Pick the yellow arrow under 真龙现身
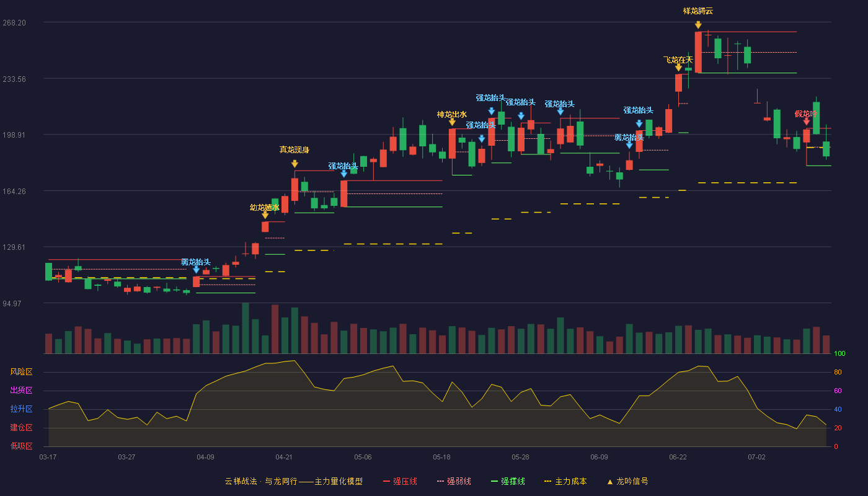The image size is (868, 496). pos(294,164)
